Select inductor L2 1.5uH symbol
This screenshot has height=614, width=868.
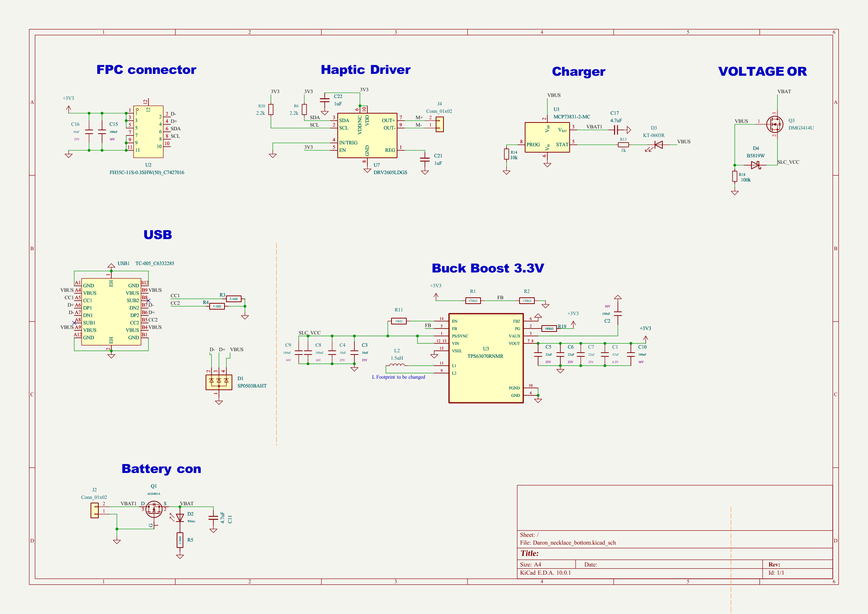(x=397, y=365)
